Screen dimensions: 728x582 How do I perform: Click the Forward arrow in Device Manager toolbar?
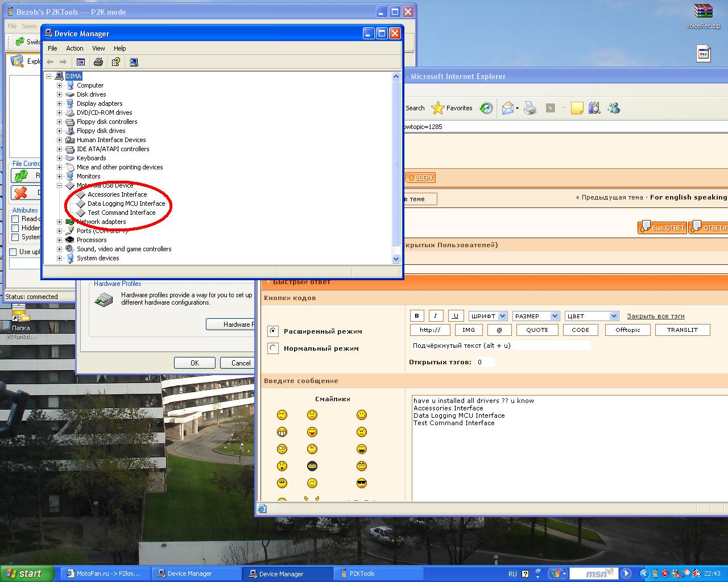(63, 62)
